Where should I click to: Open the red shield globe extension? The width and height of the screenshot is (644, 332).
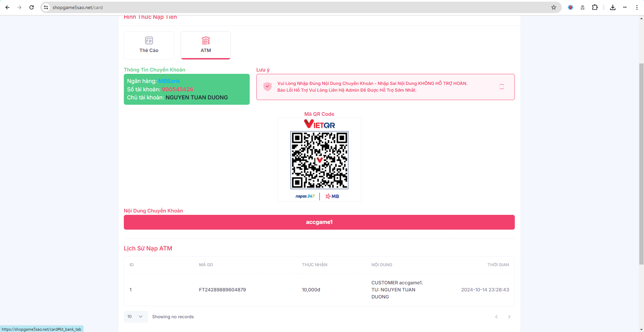(x=570, y=7)
